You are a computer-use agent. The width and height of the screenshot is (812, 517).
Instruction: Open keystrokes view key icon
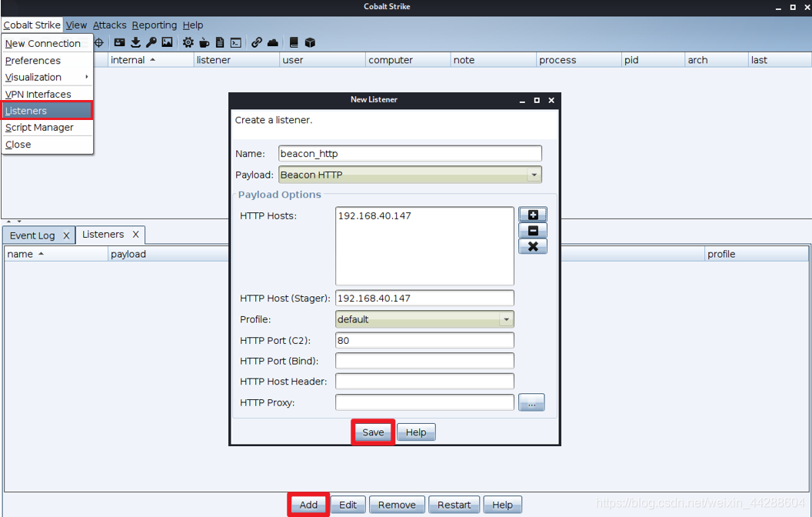coord(151,42)
